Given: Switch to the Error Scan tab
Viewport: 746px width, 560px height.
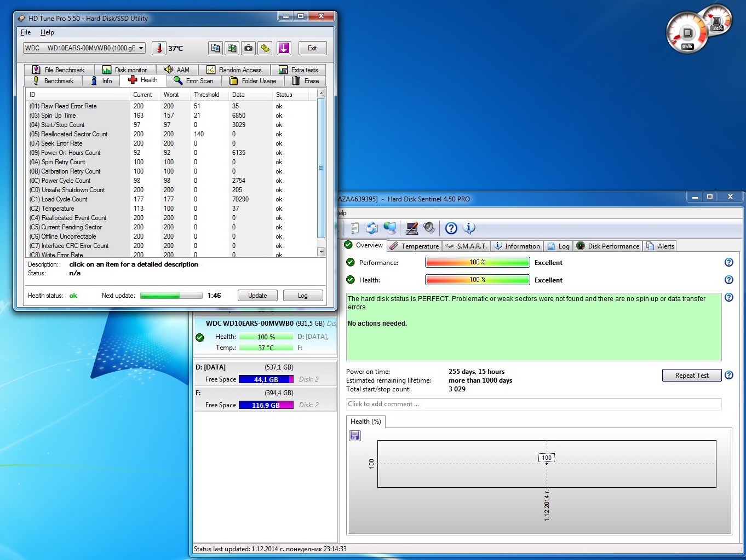Looking at the screenshot, I should coord(194,80).
